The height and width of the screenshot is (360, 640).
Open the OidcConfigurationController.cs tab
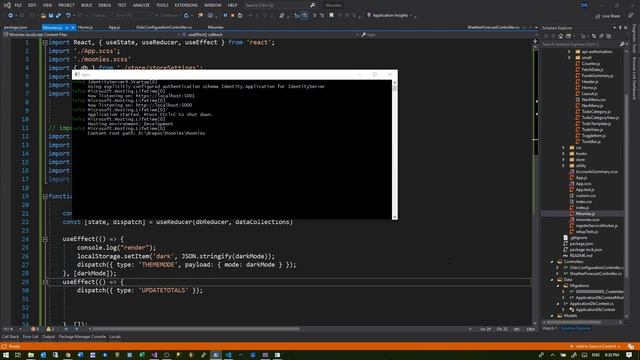click(164, 27)
